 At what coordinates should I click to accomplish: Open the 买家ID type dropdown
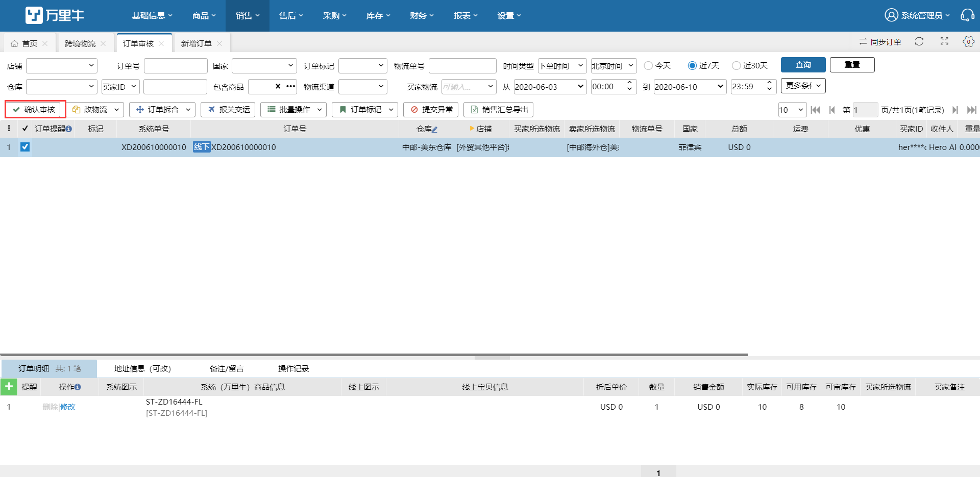120,86
